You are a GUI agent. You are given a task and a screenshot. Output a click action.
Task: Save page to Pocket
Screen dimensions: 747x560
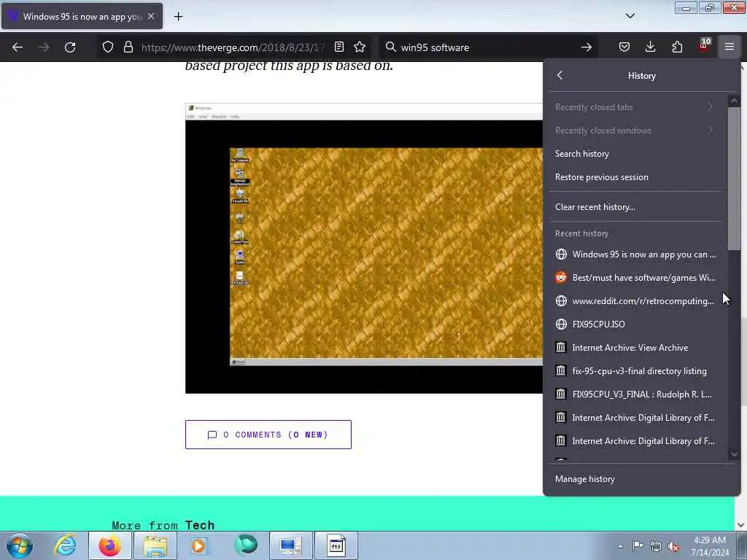(624, 47)
